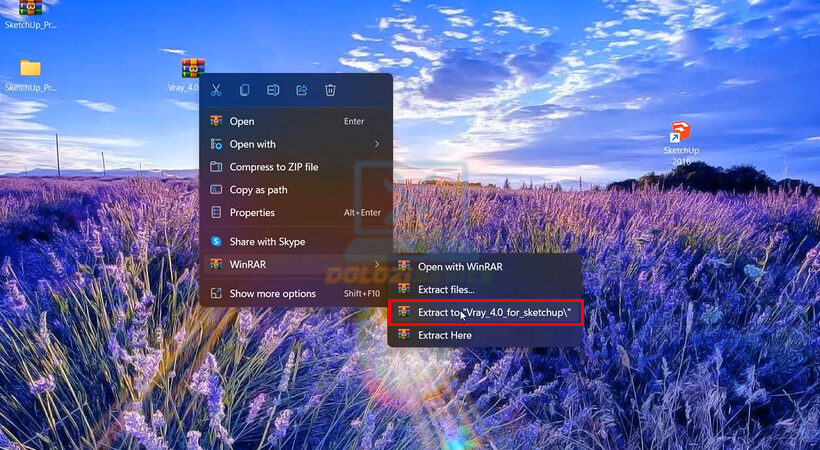Viewport: 820px width, 450px height.
Task: Expand the Open with submenu arrow
Action: click(x=377, y=144)
